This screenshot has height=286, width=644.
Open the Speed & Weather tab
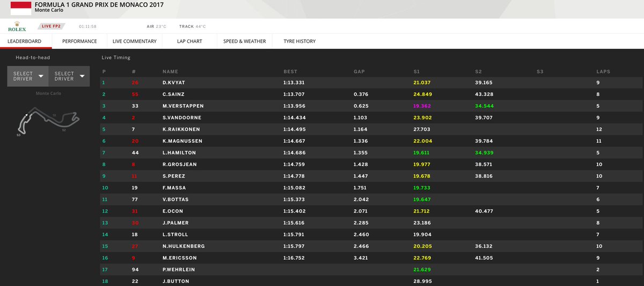244,41
